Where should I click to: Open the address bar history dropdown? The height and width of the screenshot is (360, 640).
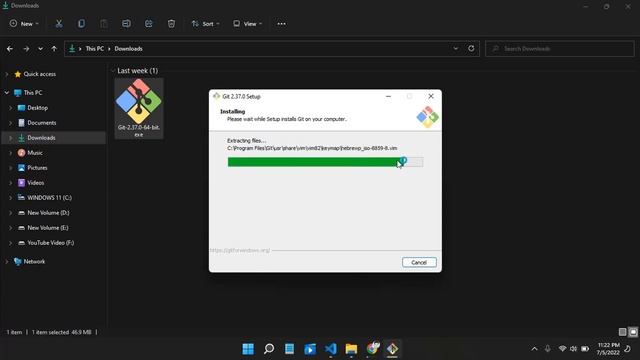(x=456, y=48)
